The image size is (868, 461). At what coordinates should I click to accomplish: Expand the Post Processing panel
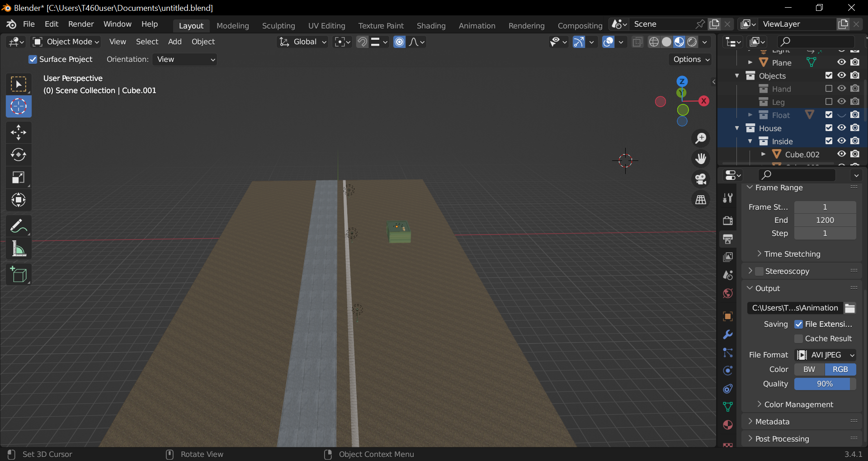click(x=782, y=439)
